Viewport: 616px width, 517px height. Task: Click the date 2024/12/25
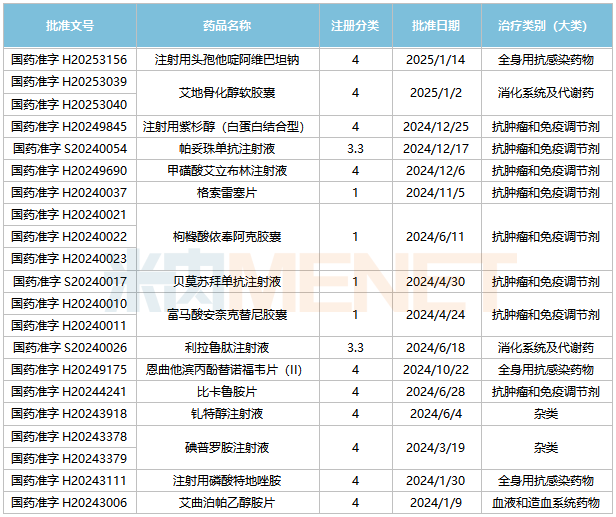click(x=436, y=126)
